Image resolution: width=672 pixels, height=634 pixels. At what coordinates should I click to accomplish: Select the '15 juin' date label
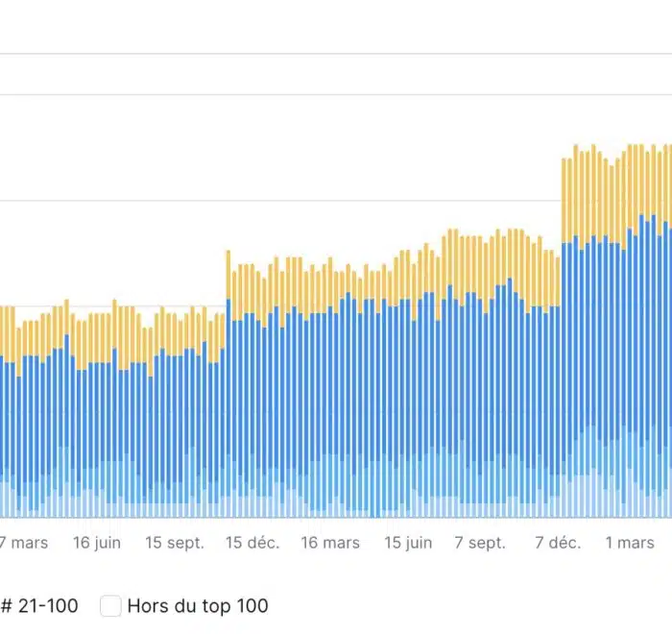(408, 543)
